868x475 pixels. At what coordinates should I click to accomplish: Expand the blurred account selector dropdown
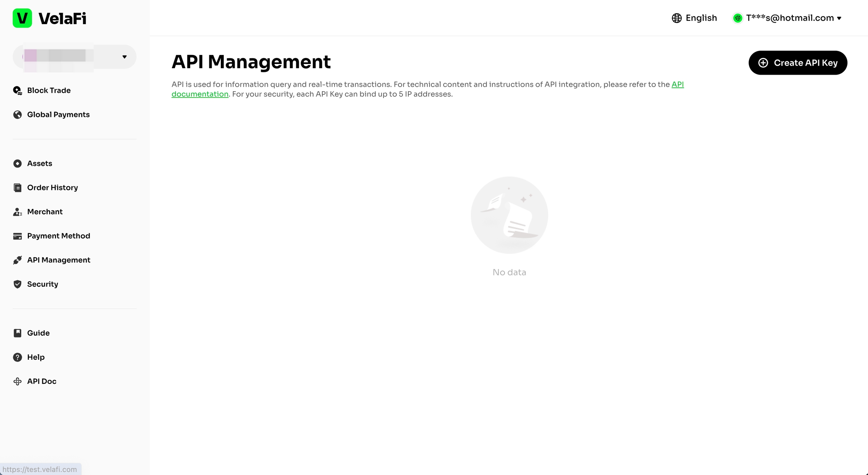tap(124, 57)
